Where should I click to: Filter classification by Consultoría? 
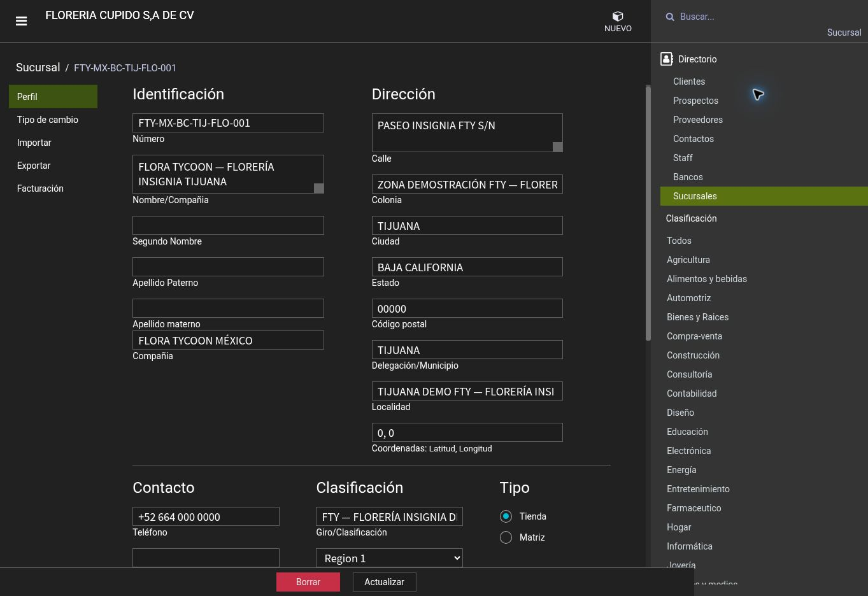point(690,374)
